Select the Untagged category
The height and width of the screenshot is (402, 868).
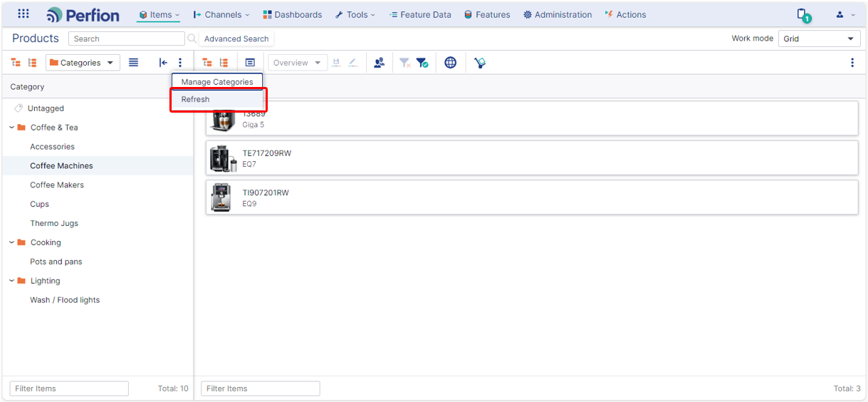[x=46, y=108]
